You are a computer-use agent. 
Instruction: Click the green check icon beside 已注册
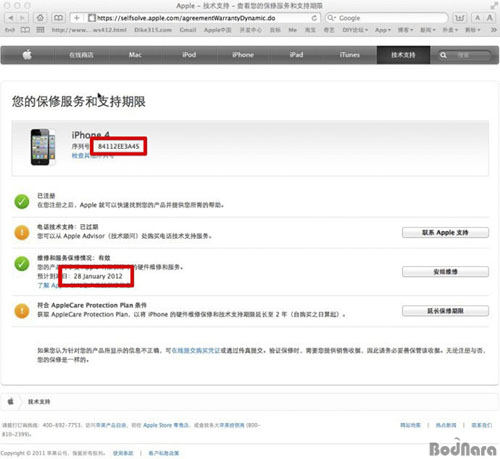[22, 201]
